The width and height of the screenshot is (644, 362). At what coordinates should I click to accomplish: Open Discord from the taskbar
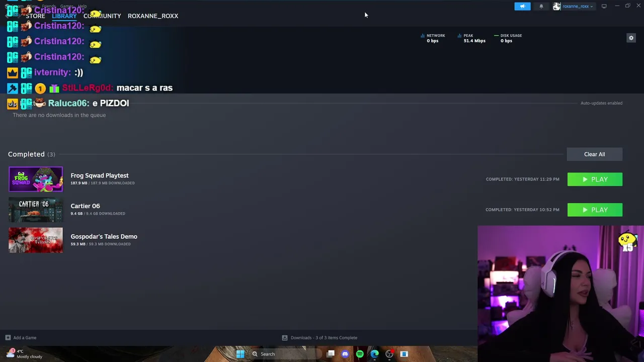(x=345, y=354)
